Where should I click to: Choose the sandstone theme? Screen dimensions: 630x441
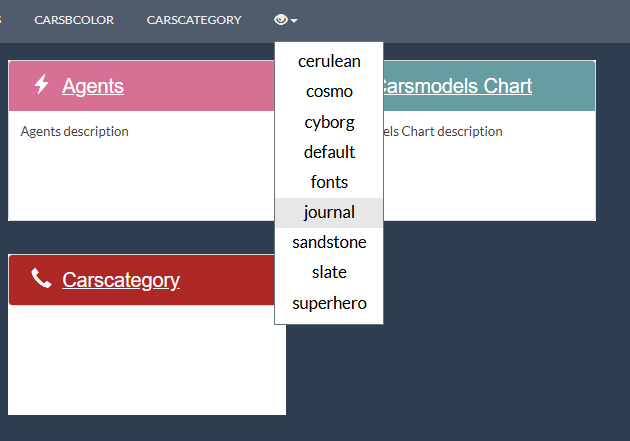coord(329,242)
